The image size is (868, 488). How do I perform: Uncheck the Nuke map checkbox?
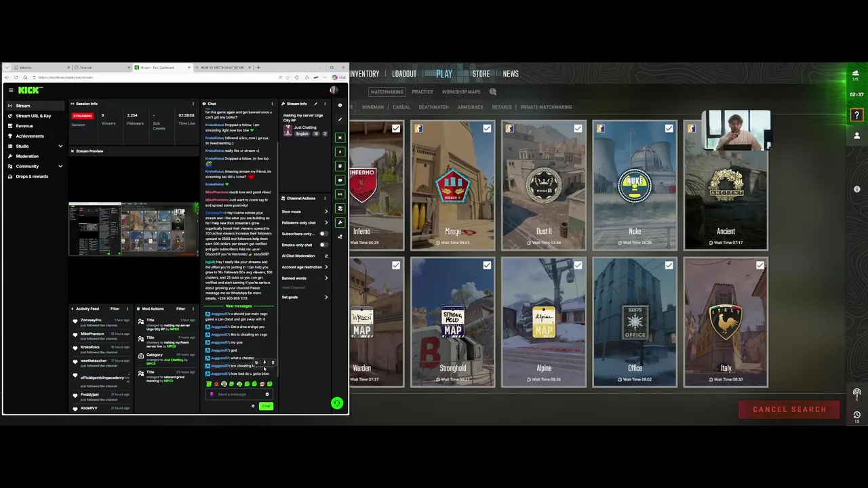[669, 128]
